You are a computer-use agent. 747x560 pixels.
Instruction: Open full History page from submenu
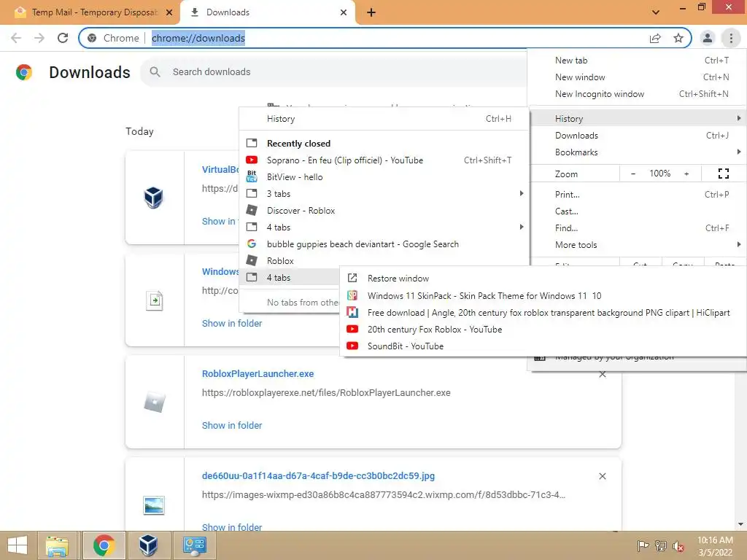click(x=384, y=119)
